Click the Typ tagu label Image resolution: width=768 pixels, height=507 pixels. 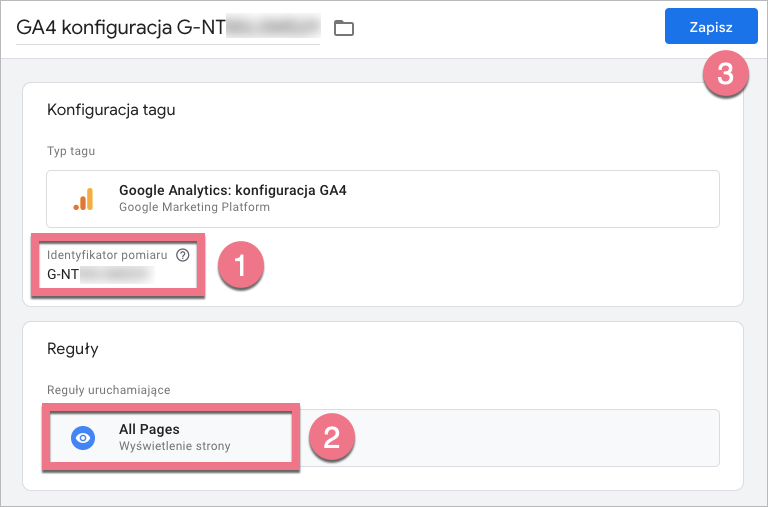pyautogui.click(x=71, y=151)
